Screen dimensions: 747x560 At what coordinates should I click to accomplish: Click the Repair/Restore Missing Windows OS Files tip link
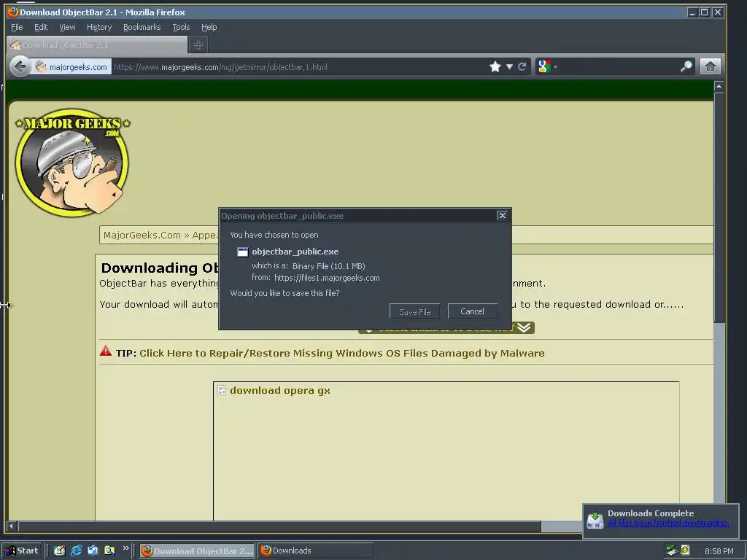tap(341, 354)
